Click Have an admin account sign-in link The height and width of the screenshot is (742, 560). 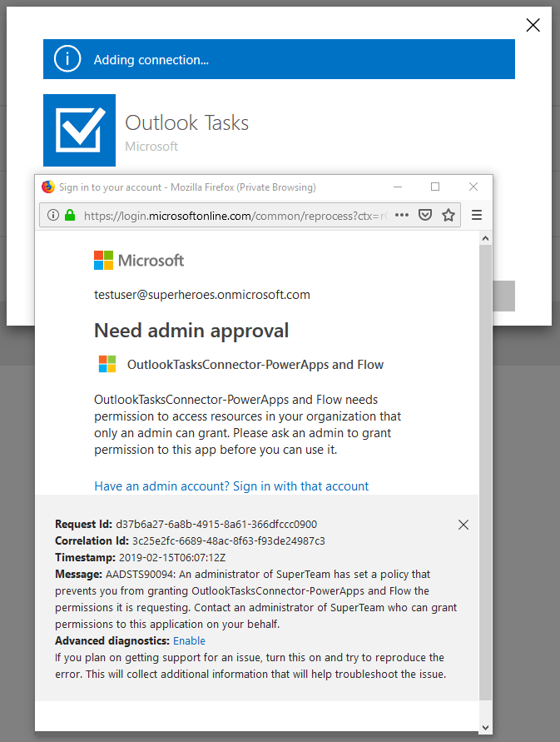coord(231,486)
